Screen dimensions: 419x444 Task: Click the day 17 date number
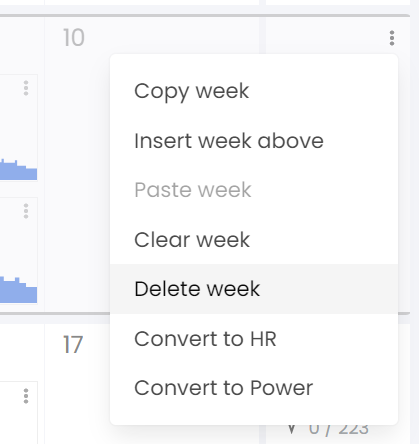pos(73,345)
